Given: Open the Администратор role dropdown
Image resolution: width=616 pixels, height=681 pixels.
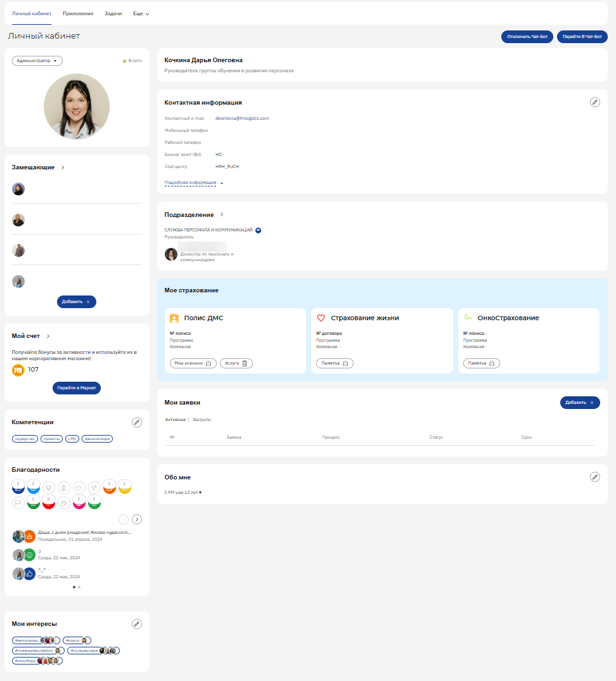Looking at the screenshot, I should click(37, 61).
